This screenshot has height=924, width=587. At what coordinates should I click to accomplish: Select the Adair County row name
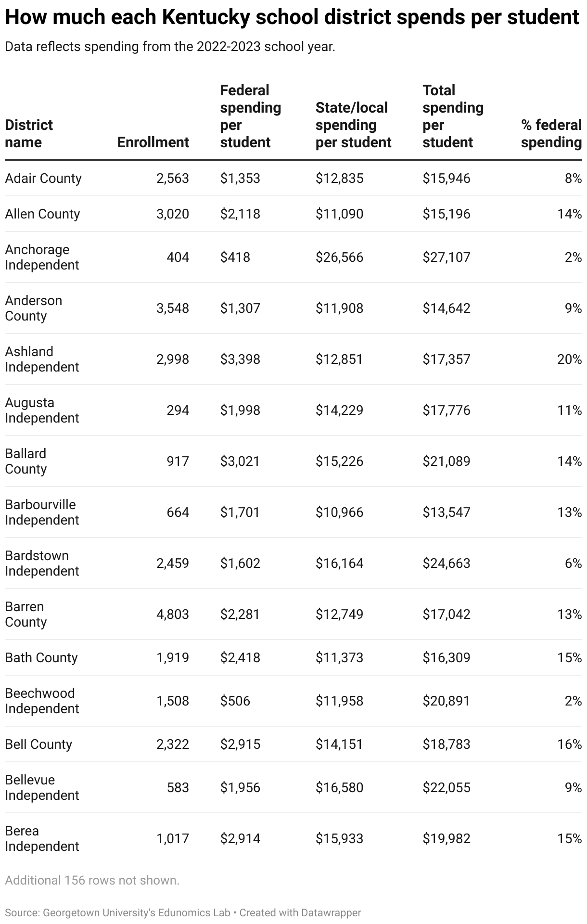tap(43, 179)
